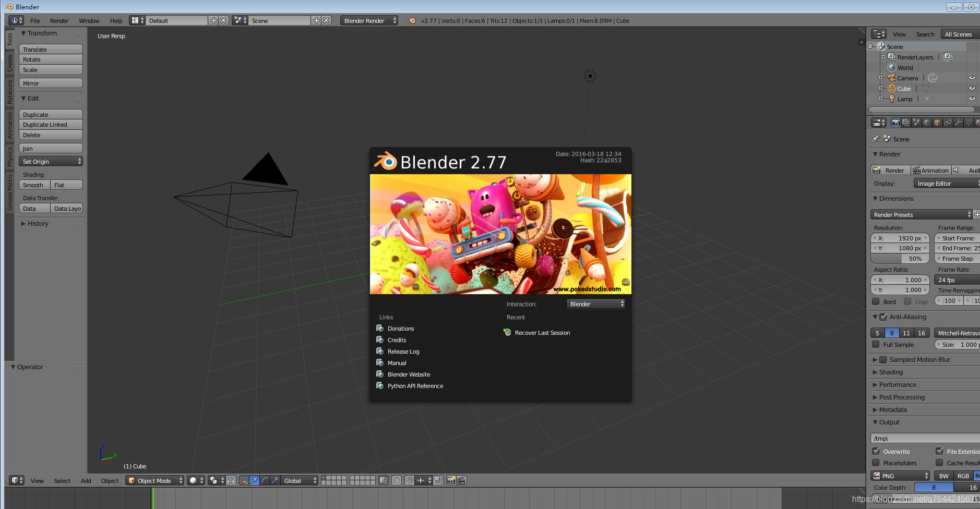980x509 pixels.
Task: Enable the Placeholders checkbox
Action: [x=876, y=463]
